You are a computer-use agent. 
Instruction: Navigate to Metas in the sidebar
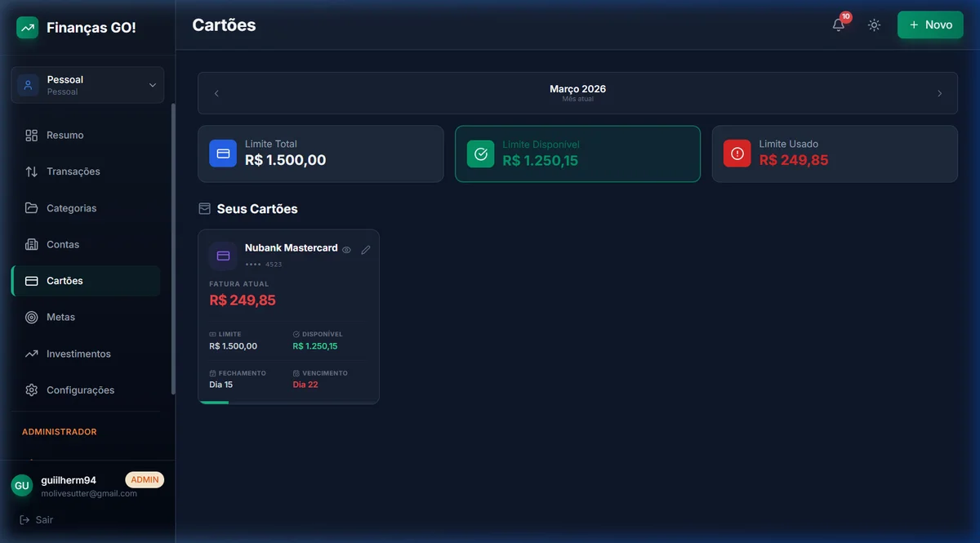(x=60, y=317)
